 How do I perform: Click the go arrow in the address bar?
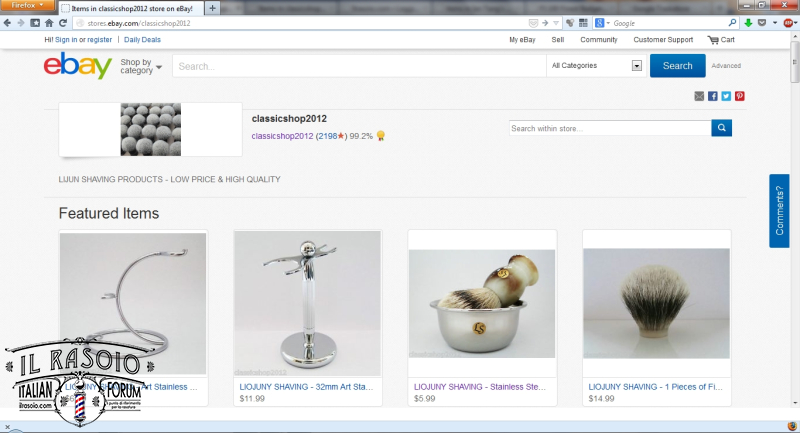click(x=545, y=23)
